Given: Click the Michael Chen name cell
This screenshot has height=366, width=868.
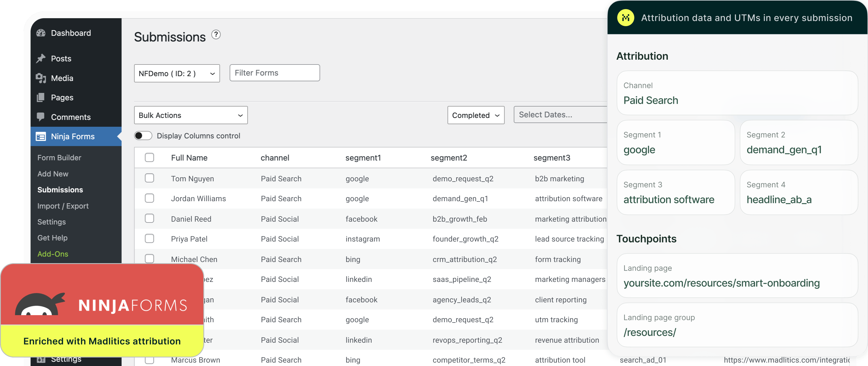Looking at the screenshot, I should tap(194, 259).
